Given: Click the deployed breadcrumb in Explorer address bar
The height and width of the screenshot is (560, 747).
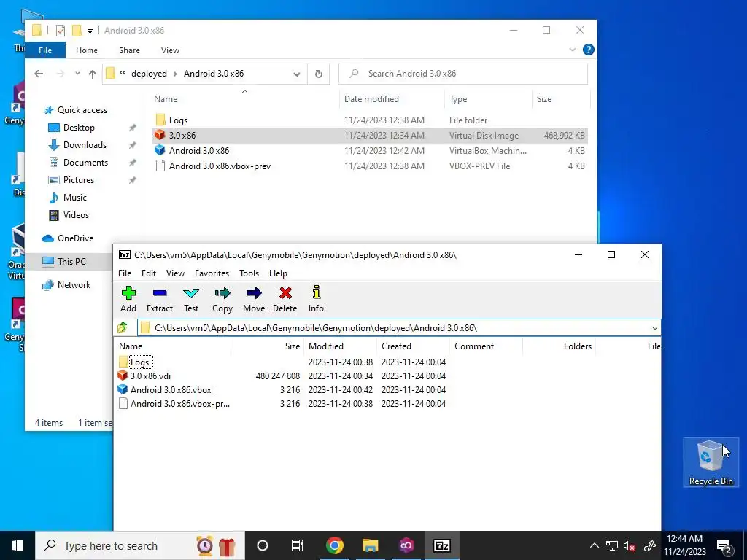Looking at the screenshot, I should (x=149, y=74).
